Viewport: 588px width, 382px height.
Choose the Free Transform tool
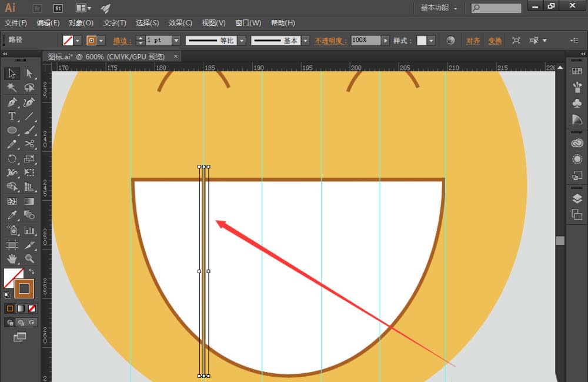(x=29, y=172)
